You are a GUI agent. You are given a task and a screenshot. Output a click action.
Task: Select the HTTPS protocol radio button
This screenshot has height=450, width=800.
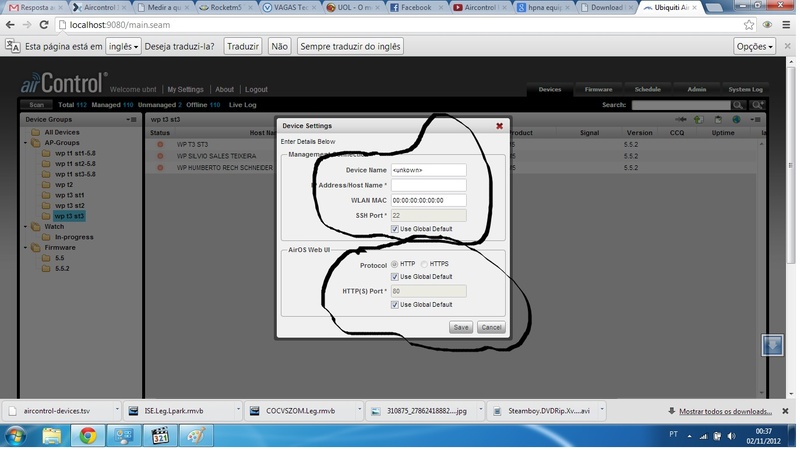pyautogui.click(x=426, y=265)
